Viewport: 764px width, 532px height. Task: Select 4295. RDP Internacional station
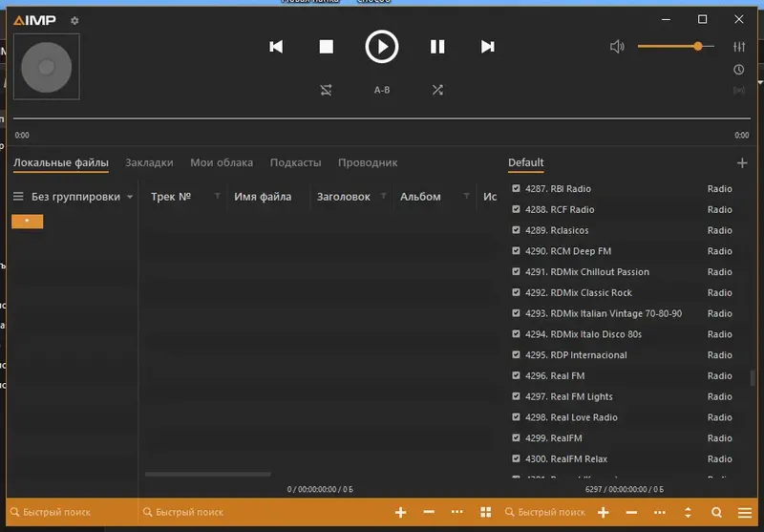tap(623, 355)
